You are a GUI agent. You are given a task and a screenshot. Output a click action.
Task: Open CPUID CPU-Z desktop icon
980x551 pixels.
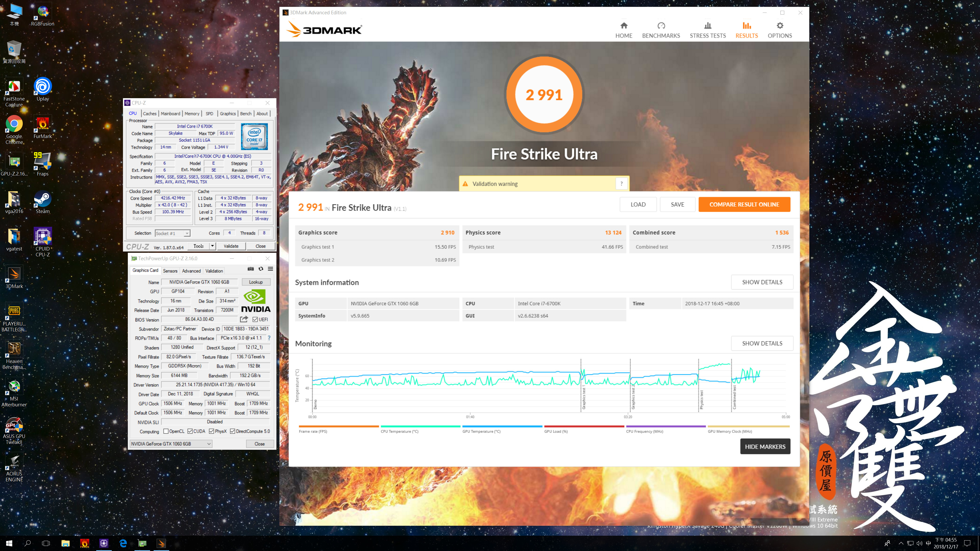[43, 243]
